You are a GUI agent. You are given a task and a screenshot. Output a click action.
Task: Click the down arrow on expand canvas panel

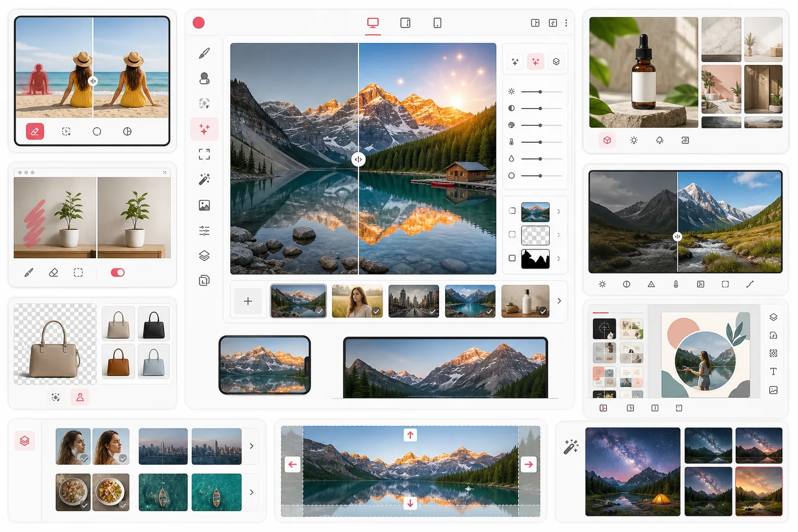(x=410, y=503)
